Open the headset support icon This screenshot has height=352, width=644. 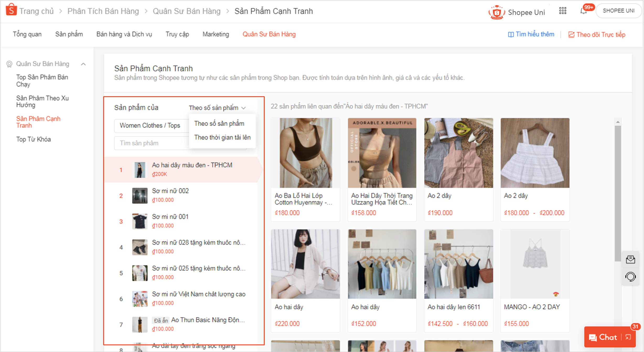click(x=631, y=276)
